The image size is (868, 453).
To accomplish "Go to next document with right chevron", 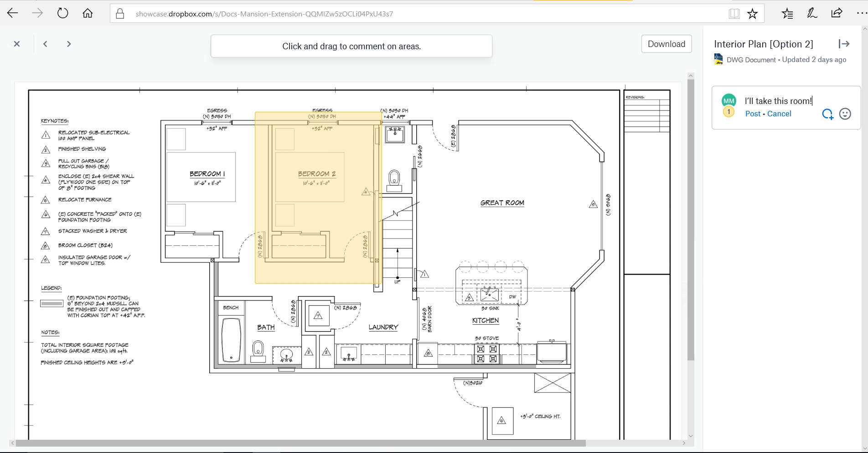I will pyautogui.click(x=69, y=44).
